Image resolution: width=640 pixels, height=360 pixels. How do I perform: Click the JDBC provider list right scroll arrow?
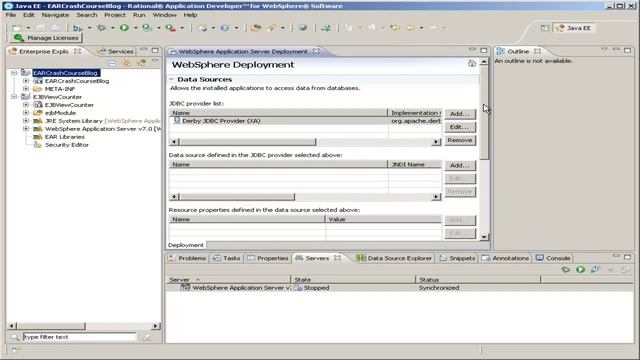436,142
